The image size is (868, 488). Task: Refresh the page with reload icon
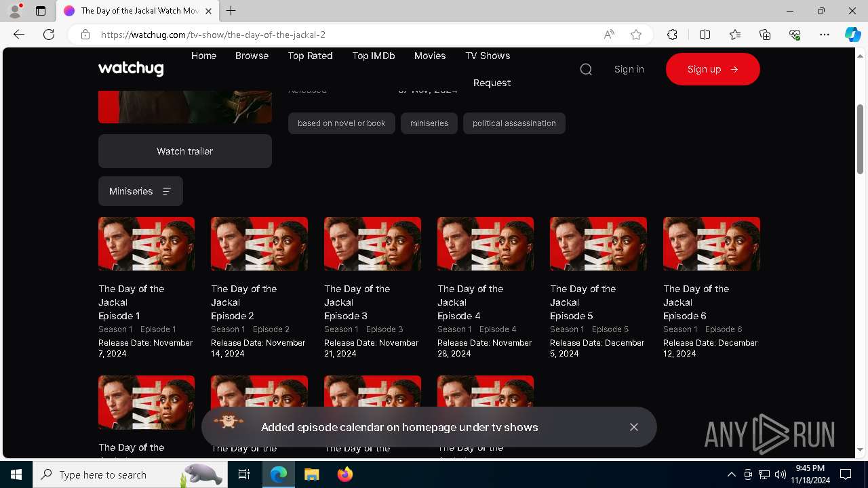point(49,35)
